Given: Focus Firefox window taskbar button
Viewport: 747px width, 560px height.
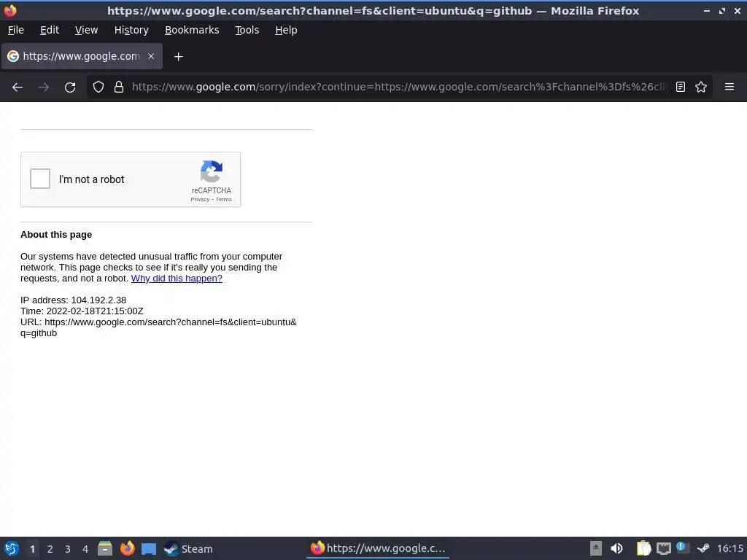Looking at the screenshot, I should coord(377,548).
